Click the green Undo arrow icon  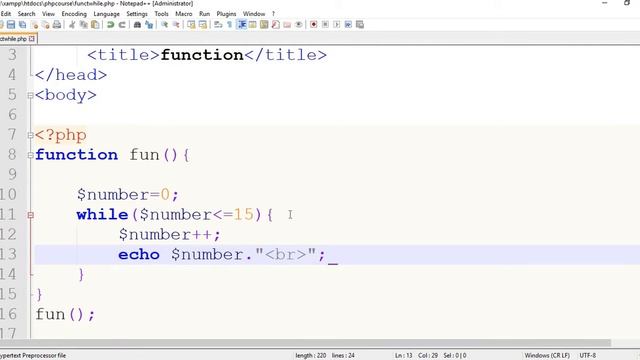click(110, 25)
